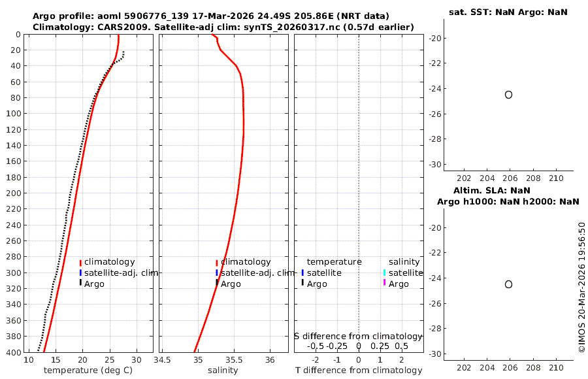Click the Argo profile title text

coord(211,16)
